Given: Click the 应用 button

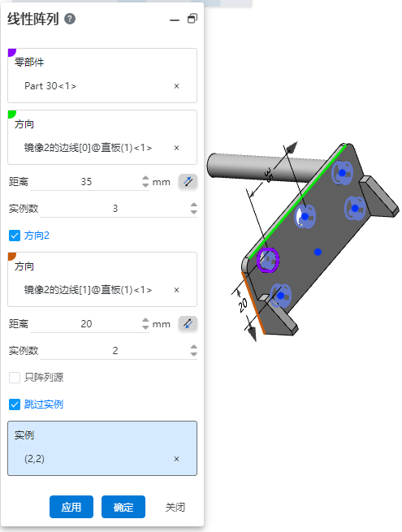Looking at the screenshot, I should [71, 507].
